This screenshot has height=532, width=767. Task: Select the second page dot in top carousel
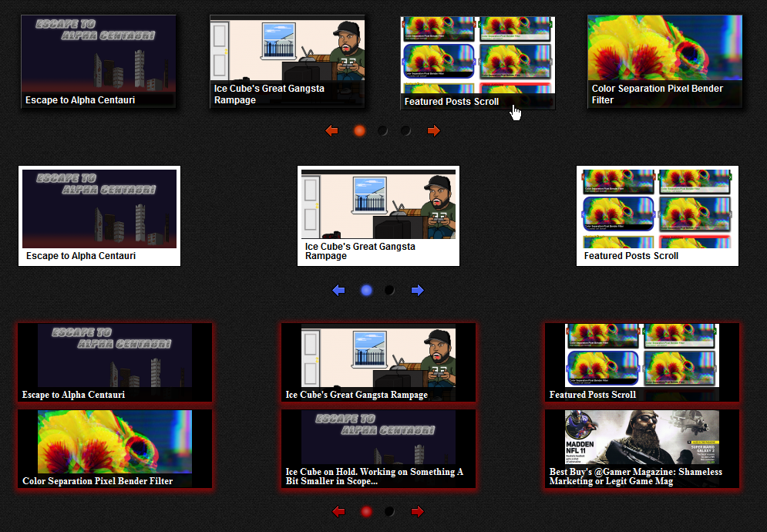tap(382, 131)
